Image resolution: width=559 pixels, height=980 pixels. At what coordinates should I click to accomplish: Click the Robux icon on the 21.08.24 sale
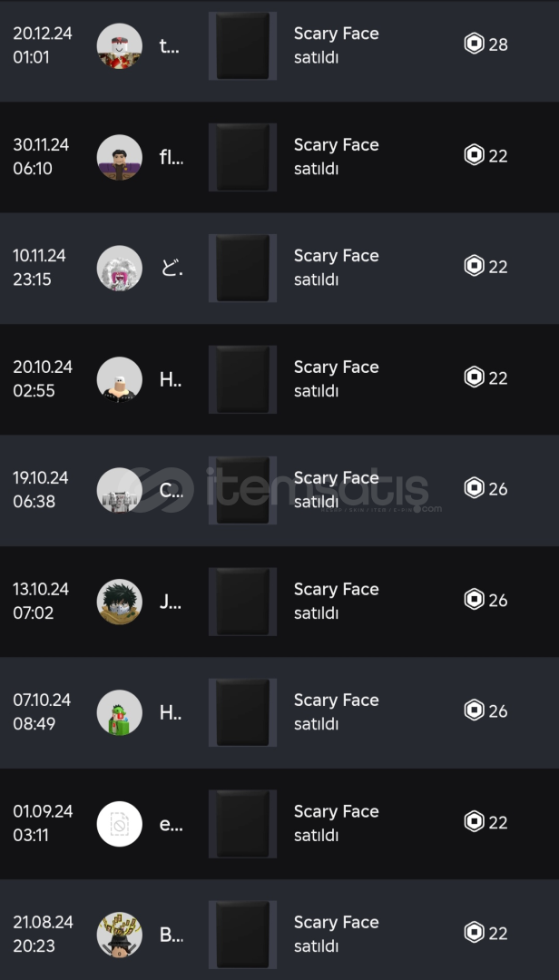474,933
